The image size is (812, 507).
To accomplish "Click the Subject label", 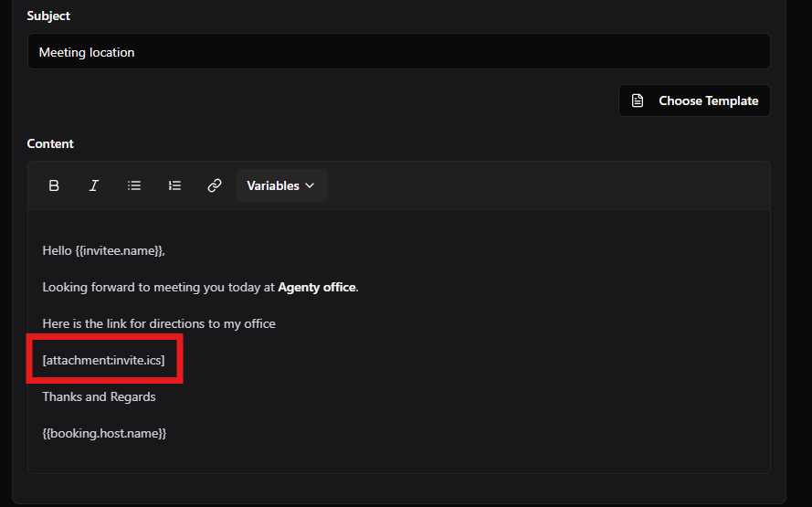I will coord(48,16).
